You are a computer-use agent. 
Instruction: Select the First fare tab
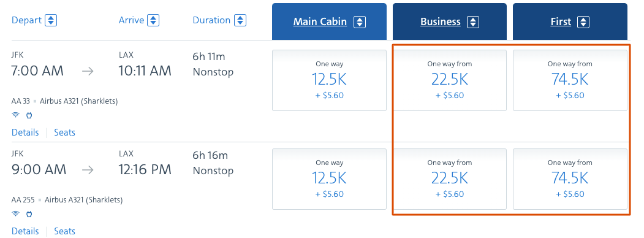click(570, 22)
